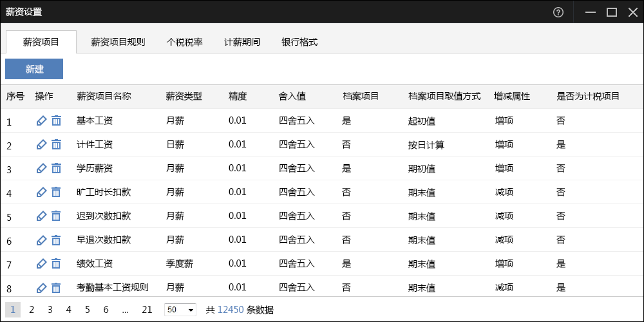Viewport: 644px width, 322px height.
Task: Navigate to page 6 of results
Action: point(106,310)
